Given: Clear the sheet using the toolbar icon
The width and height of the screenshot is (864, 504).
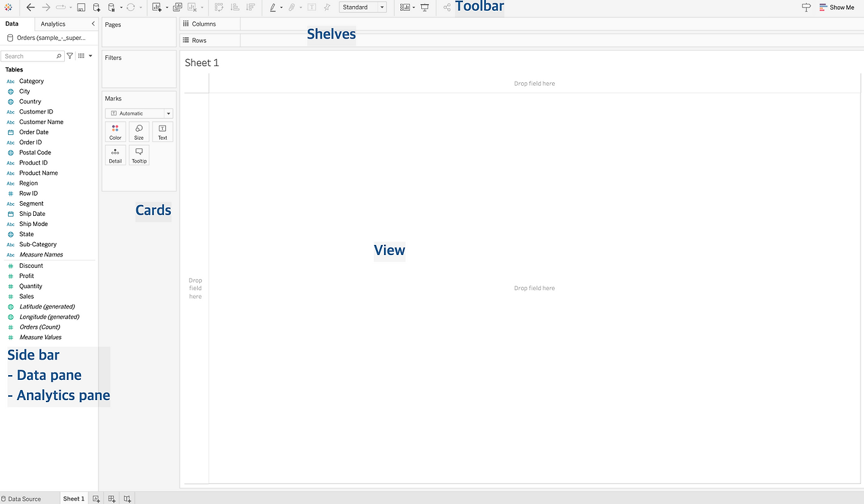Looking at the screenshot, I should pos(192,7).
